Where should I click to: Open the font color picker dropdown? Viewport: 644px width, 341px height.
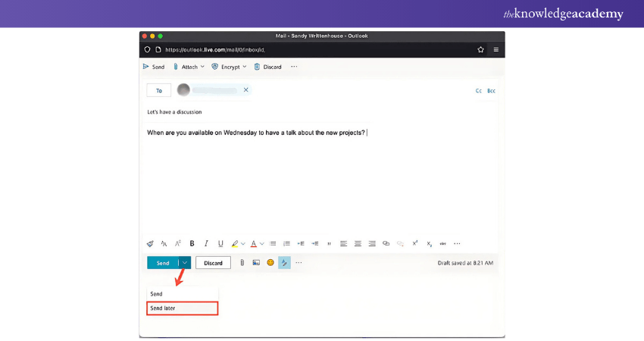click(261, 244)
